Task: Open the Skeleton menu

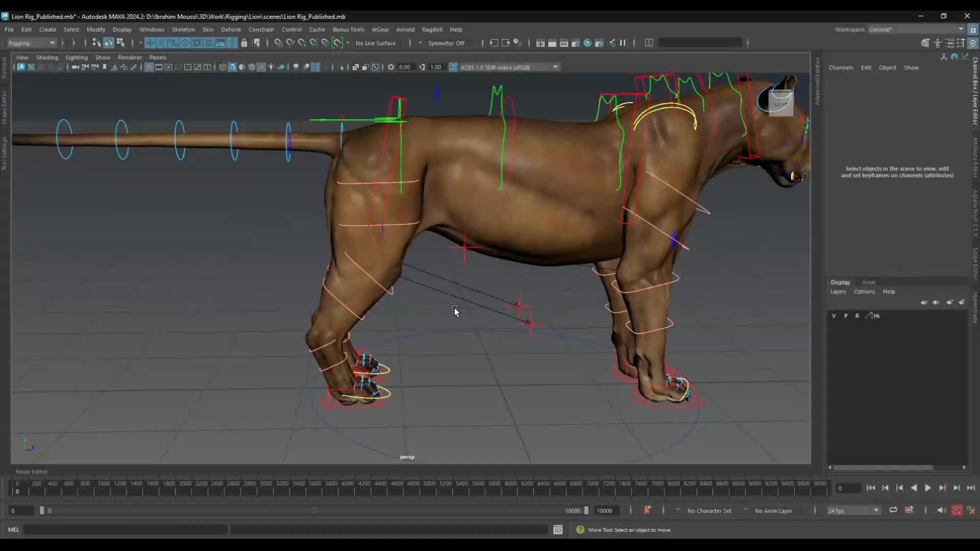Action: (x=183, y=29)
